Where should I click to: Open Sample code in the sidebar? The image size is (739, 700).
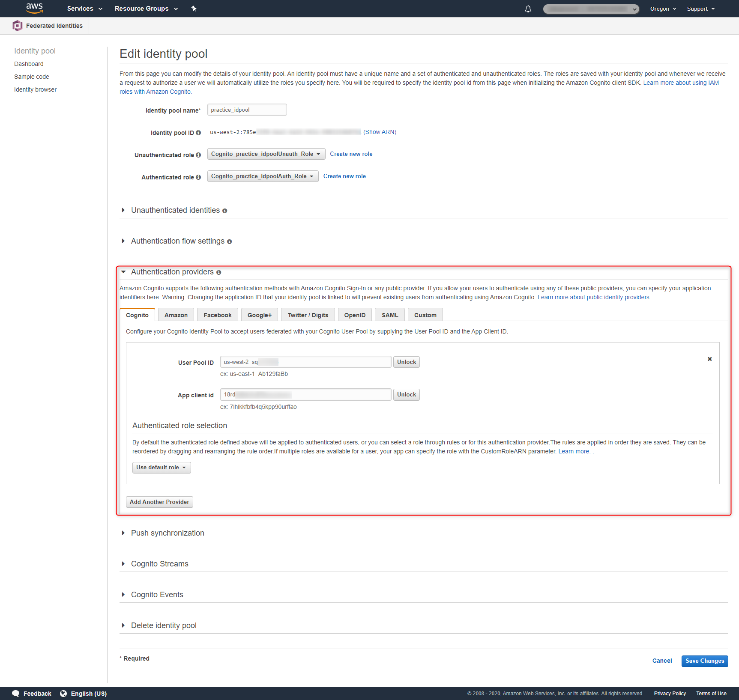(x=32, y=77)
